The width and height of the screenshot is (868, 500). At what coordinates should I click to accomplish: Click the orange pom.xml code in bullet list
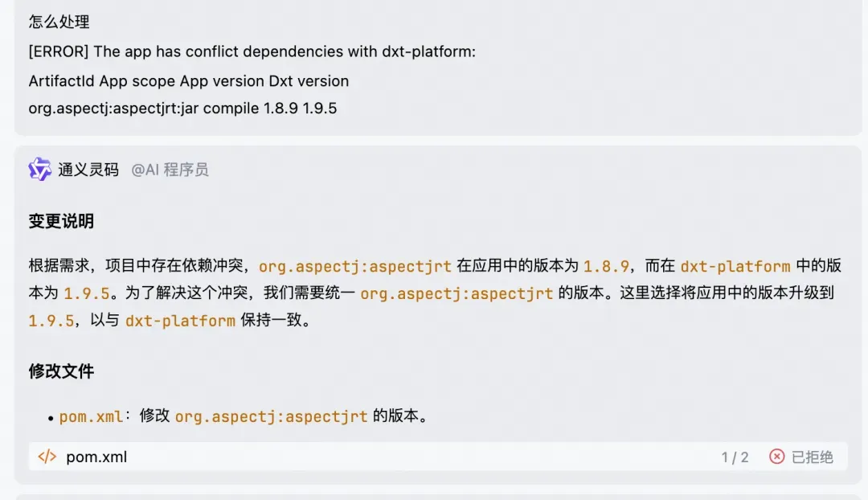(x=91, y=416)
